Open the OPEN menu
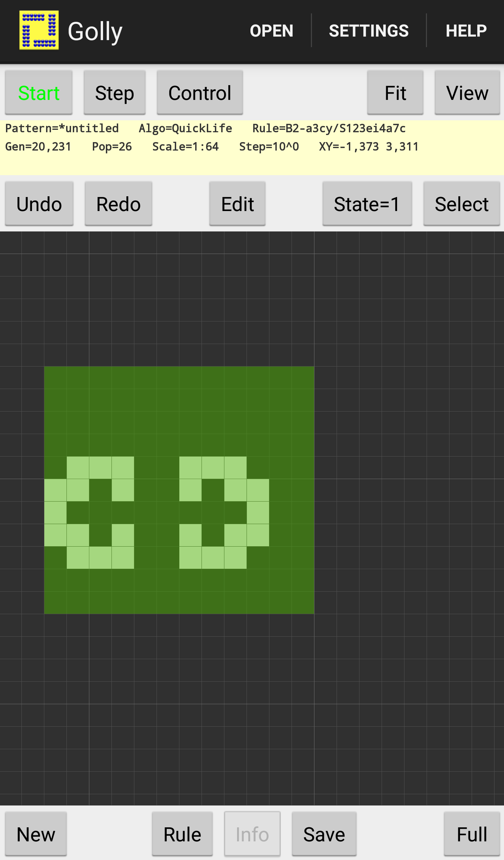Screen dimensions: 504x860 tap(272, 31)
